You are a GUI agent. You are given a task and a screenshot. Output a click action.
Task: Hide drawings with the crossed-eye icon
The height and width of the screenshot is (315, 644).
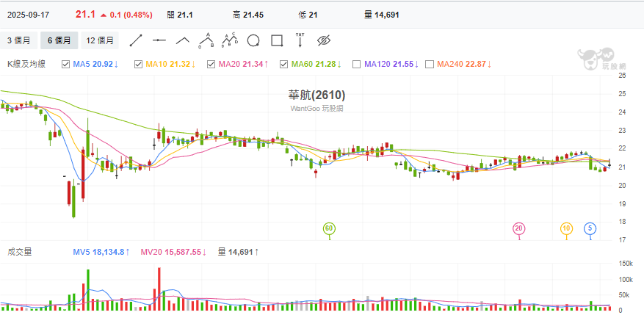(325, 40)
